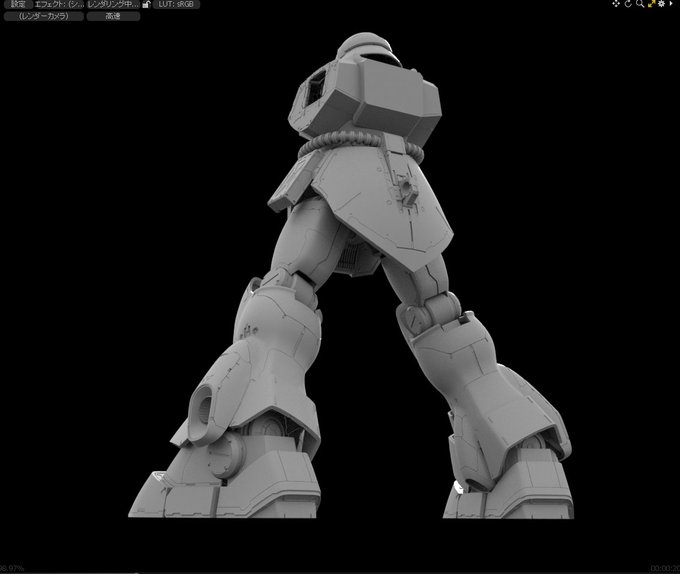
Task: Open the LUT: sRGB dropdown
Action: 176,4
